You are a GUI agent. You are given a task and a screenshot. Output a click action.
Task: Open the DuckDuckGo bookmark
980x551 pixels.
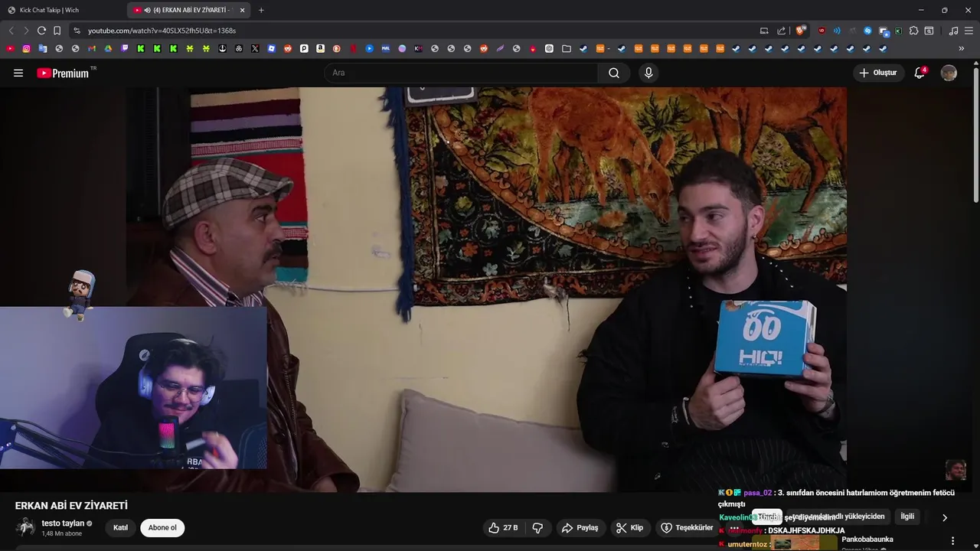tap(336, 48)
